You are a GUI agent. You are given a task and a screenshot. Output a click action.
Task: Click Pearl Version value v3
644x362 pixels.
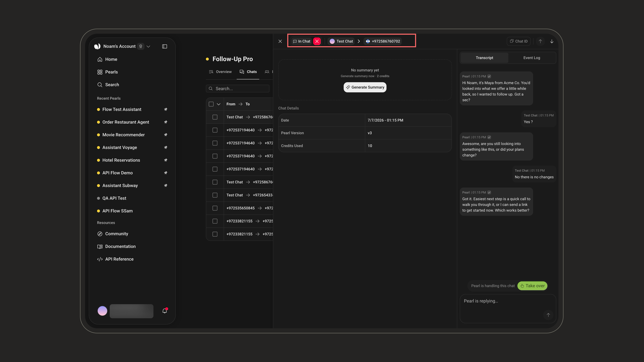click(x=370, y=133)
